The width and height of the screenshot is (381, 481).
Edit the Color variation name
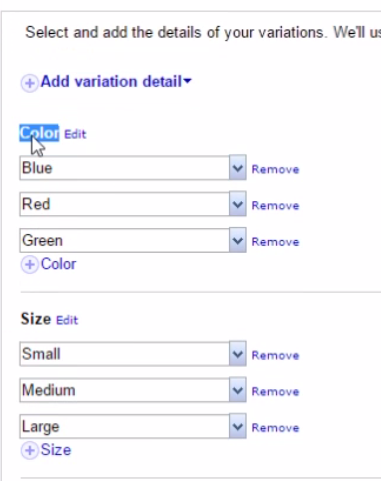[x=75, y=134]
